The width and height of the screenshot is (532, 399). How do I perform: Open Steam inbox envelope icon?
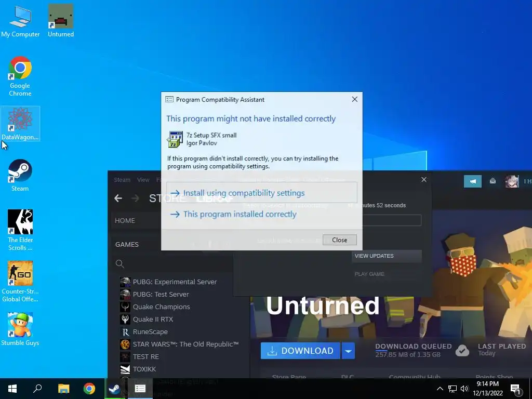493,181
